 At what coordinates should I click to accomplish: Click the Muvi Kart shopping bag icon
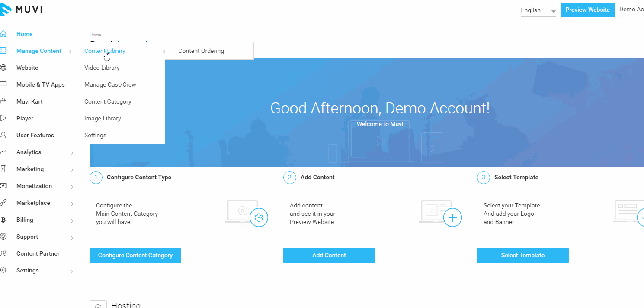click(x=3, y=101)
